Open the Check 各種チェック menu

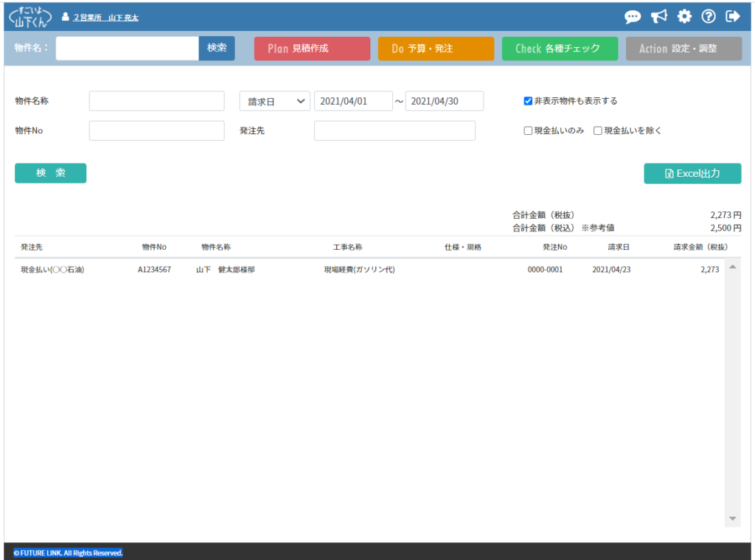tap(560, 49)
